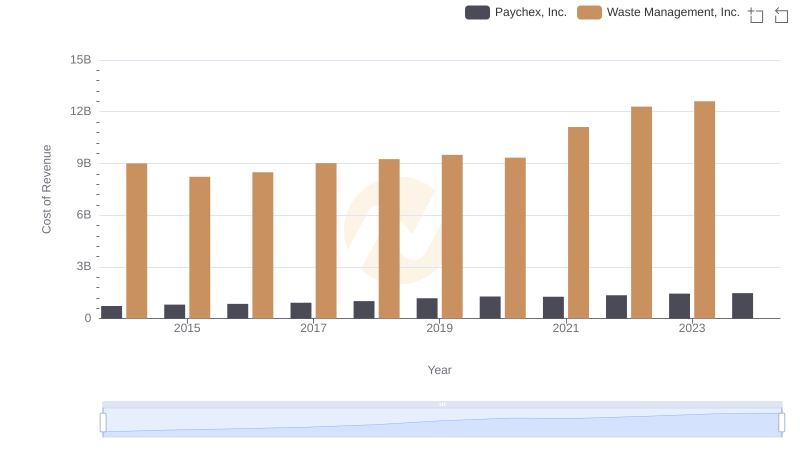800x461 pixels.
Task: Select the 2016 Waste Management bar
Action: [x=263, y=245]
